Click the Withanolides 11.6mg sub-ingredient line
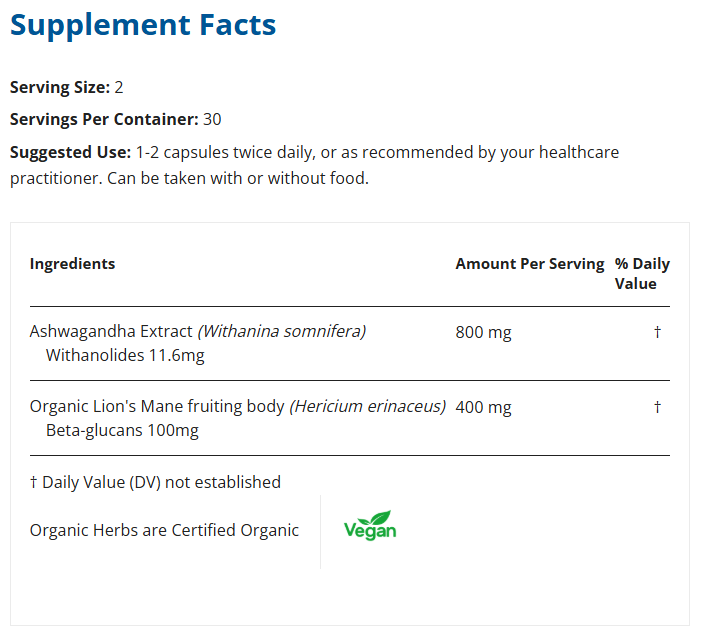 click(x=125, y=355)
